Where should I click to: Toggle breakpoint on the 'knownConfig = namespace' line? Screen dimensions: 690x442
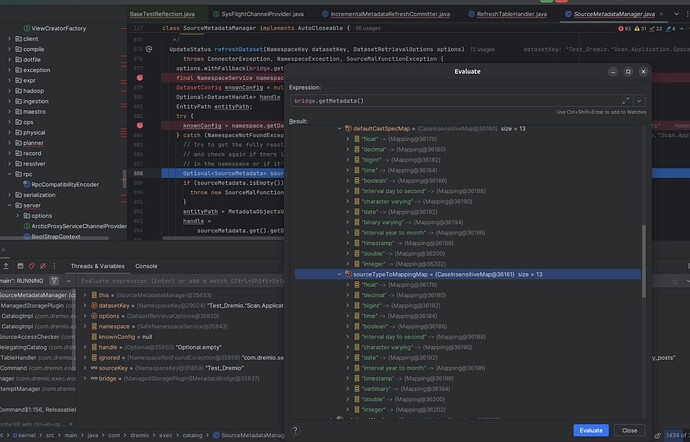(x=138, y=125)
